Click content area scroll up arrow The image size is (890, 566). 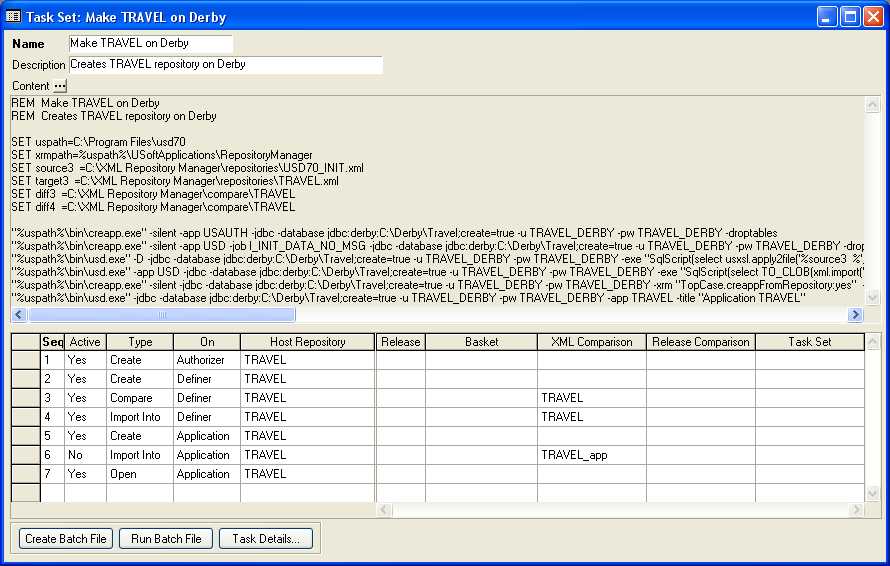click(x=872, y=104)
